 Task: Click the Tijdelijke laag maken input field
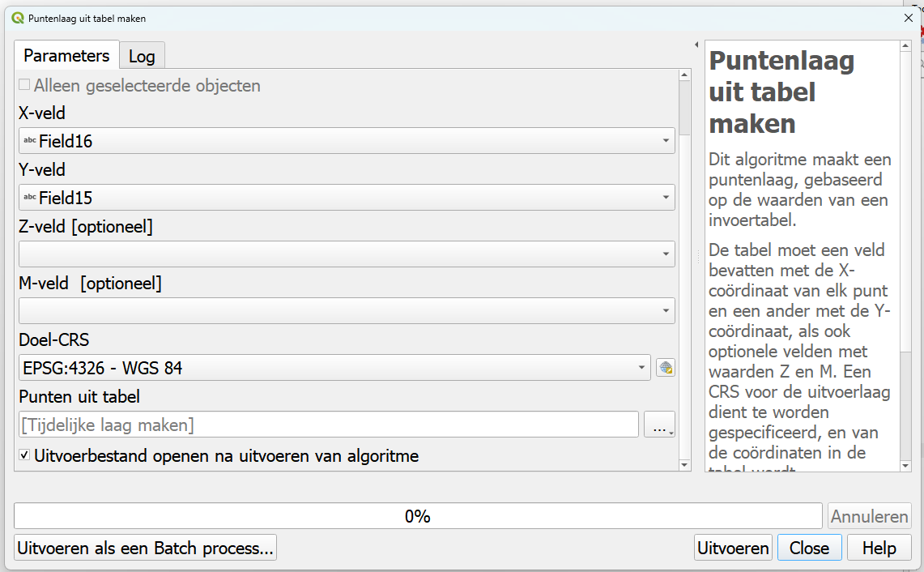click(328, 425)
